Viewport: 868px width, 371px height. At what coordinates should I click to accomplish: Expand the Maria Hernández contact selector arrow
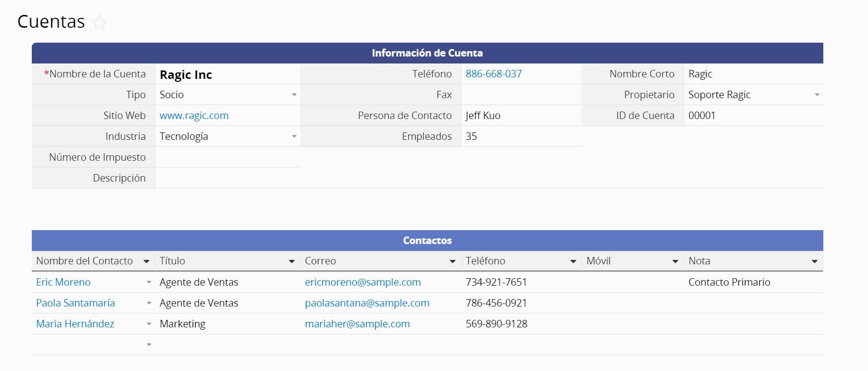tap(149, 324)
